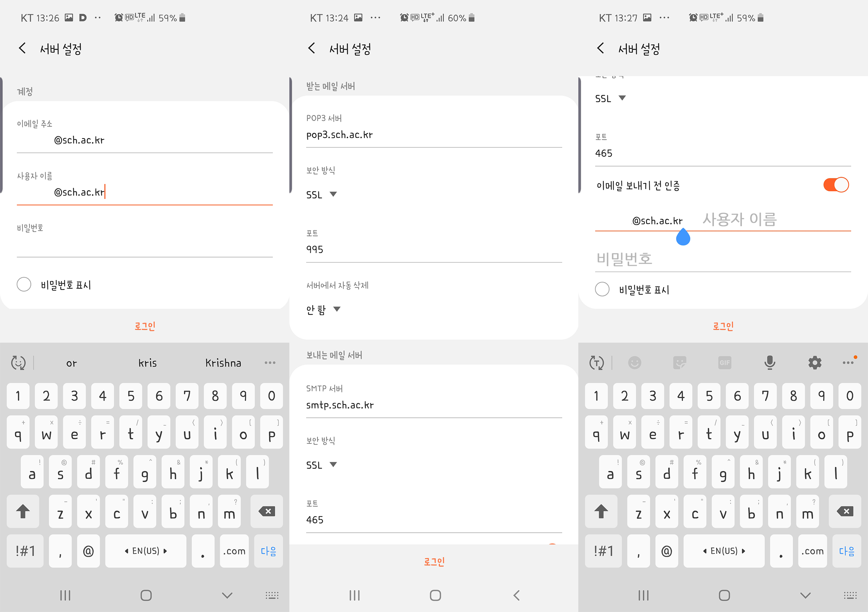Open SMTP security type SSL dropdown
The height and width of the screenshot is (612, 868).
[x=321, y=465]
